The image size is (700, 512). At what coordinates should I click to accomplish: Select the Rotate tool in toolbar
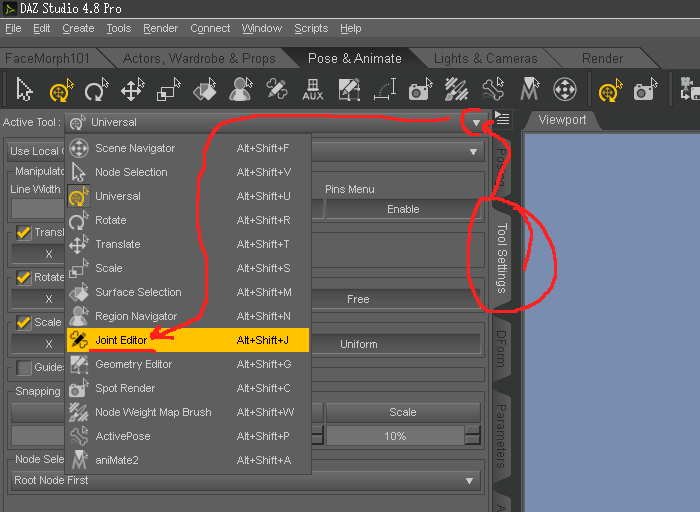pos(96,89)
